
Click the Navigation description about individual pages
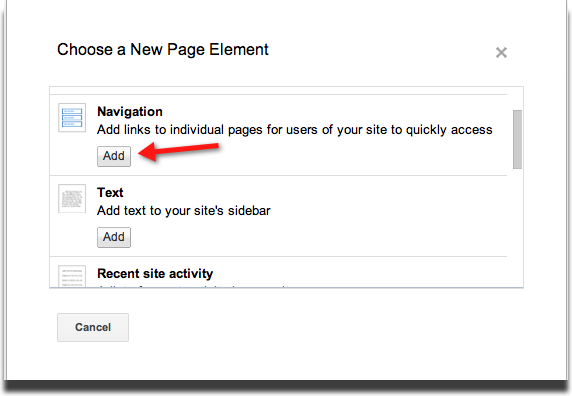(294, 130)
